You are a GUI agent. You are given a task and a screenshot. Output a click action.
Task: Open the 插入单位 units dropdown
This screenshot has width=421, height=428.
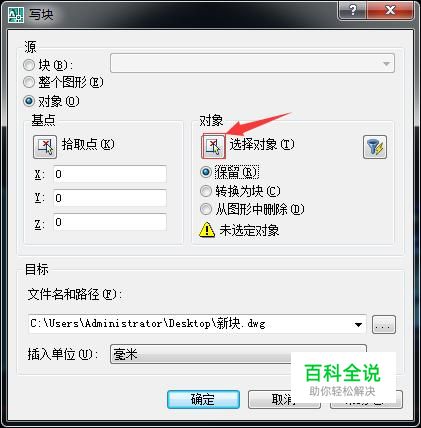pos(238,354)
